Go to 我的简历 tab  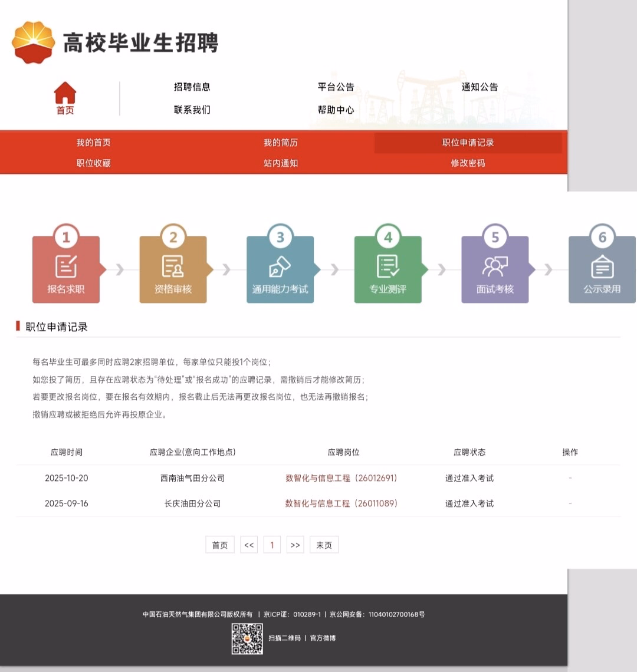[x=281, y=143]
